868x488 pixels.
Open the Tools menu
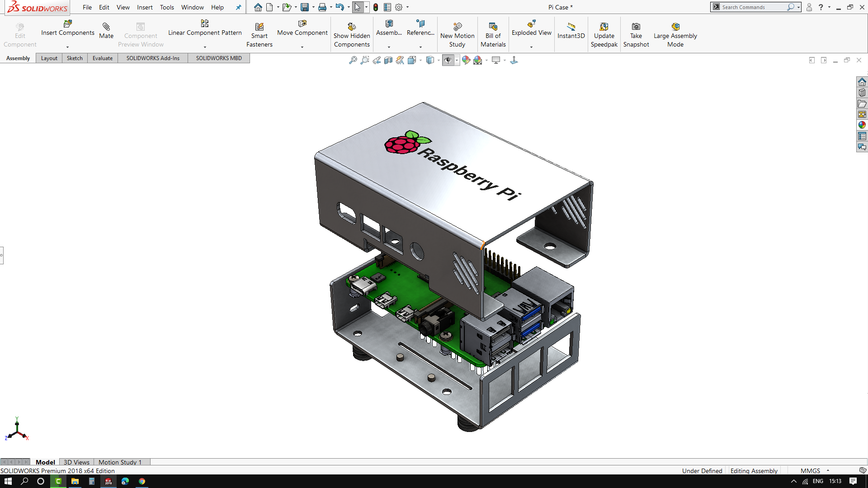167,7
